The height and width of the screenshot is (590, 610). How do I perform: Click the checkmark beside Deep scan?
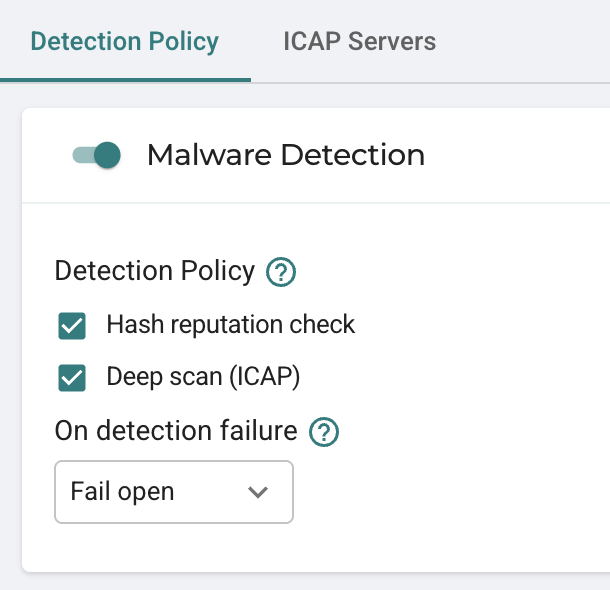(x=72, y=378)
